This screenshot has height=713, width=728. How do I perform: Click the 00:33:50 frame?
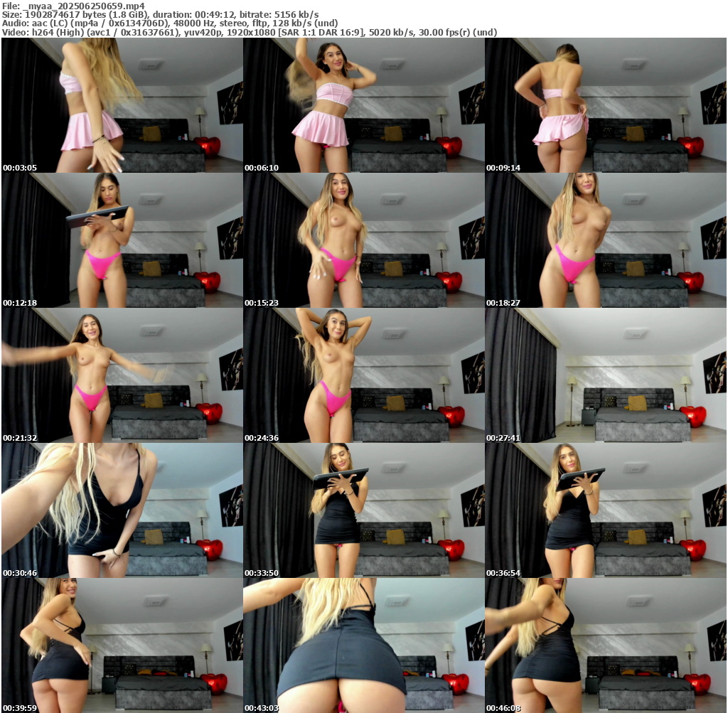tap(364, 510)
